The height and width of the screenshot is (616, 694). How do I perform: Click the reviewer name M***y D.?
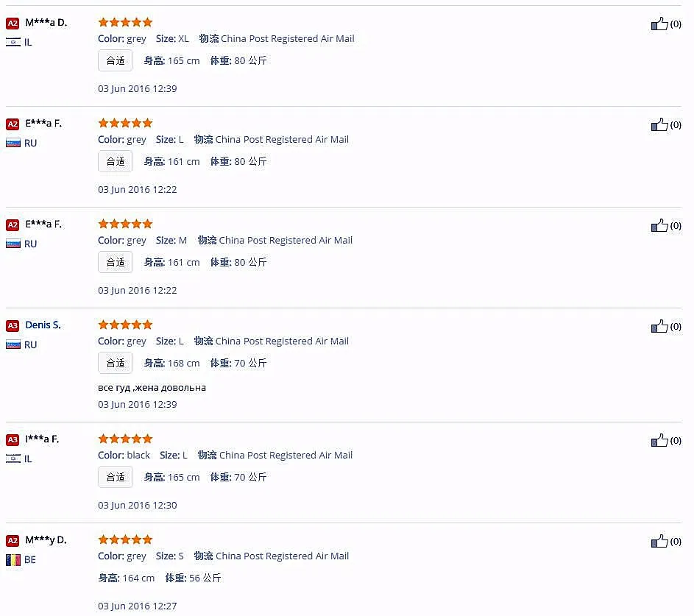[46, 540]
